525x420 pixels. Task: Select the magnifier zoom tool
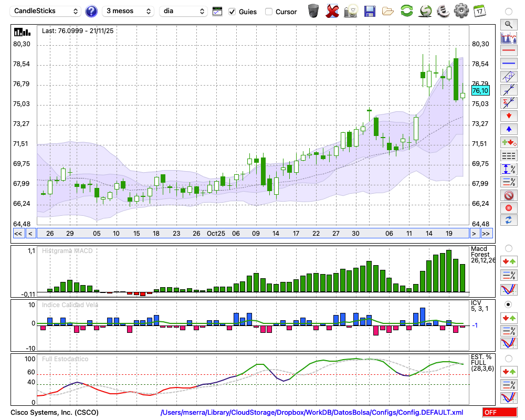tap(508, 24)
